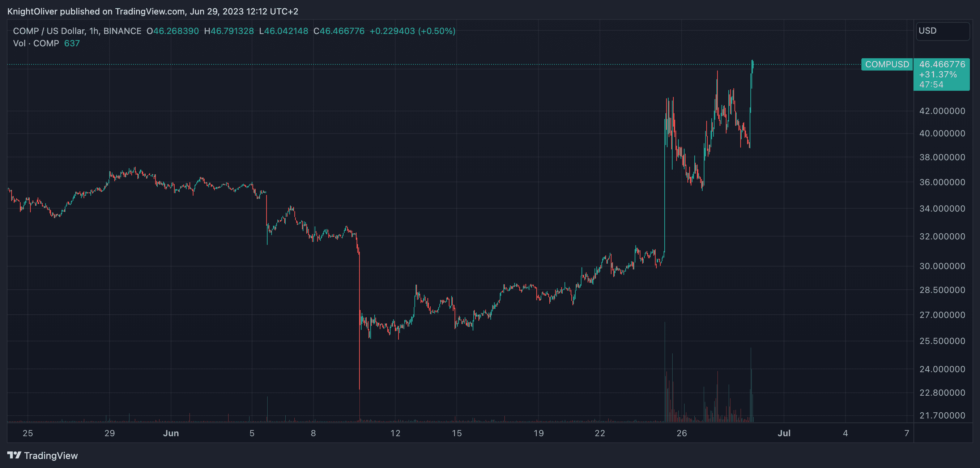
Task: Click the KnightOliver published header text
Action: click(x=153, y=12)
